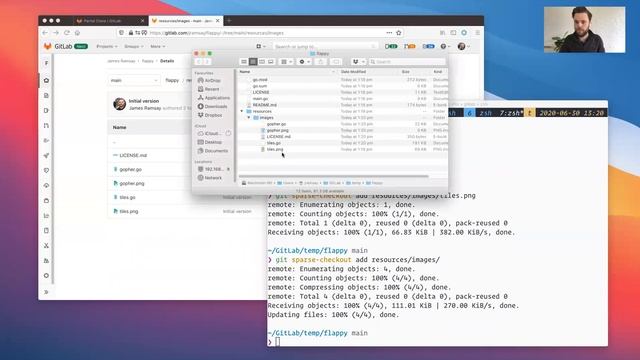Open the GitLab snippets scissors sidebar icon
This screenshot has height=360, width=640.
[x=46, y=246]
